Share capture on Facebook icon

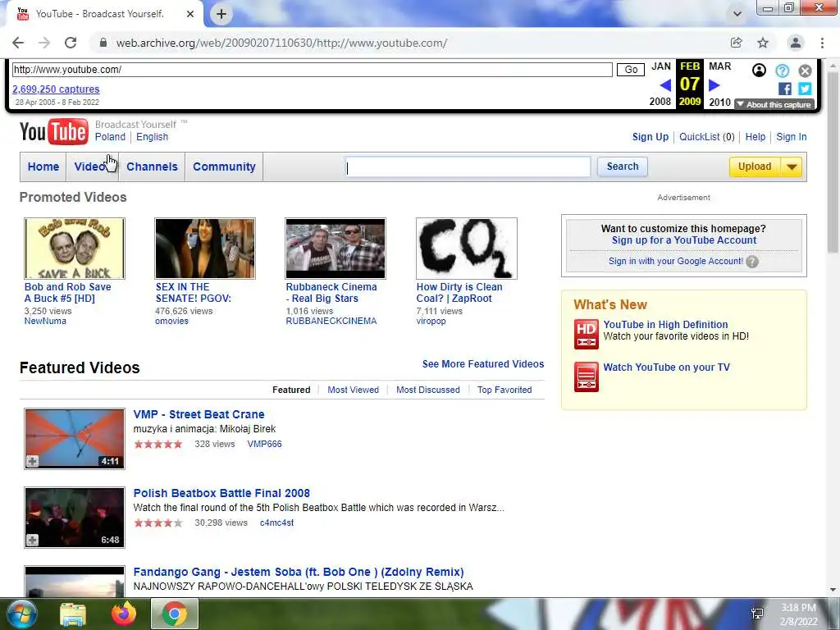point(785,89)
